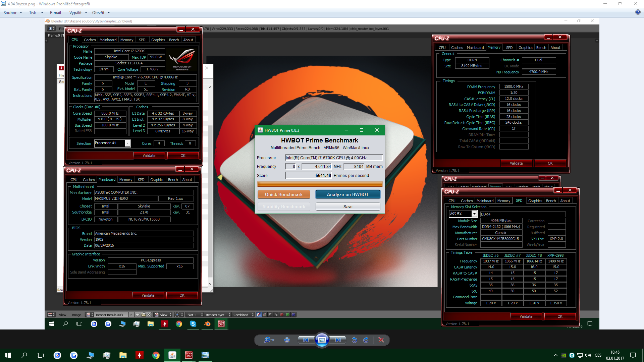Click Blender browse image datablock icon

(x=90, y=315)
